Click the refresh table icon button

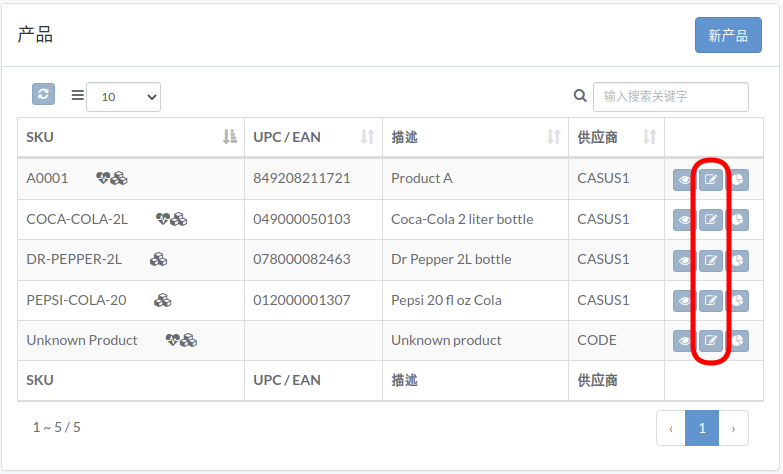point(43,94)
